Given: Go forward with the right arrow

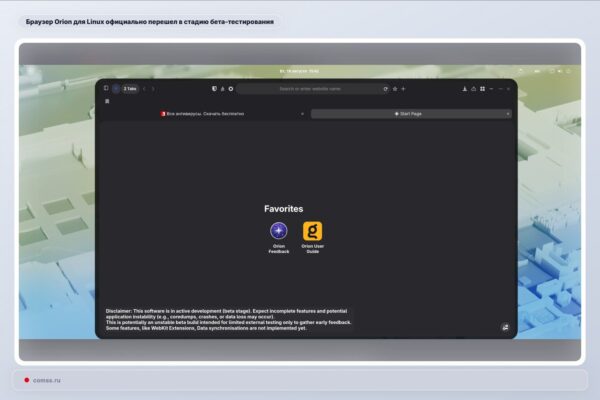Looking at the screenshot, I should (153, 89).
